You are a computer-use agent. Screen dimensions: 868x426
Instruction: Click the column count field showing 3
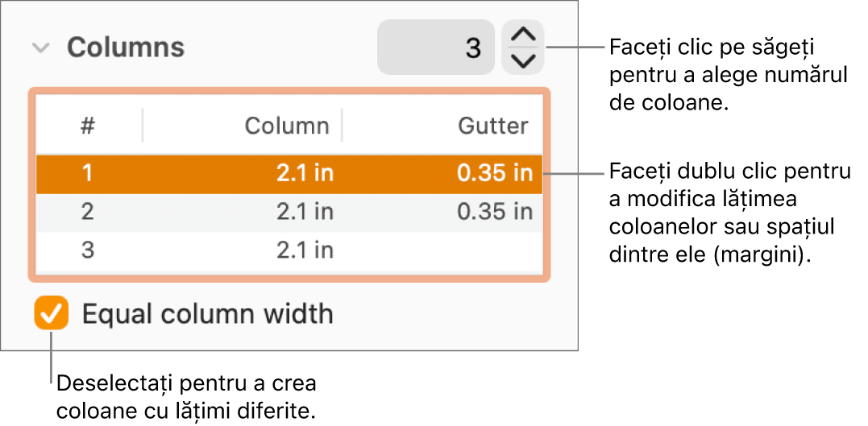435,48
